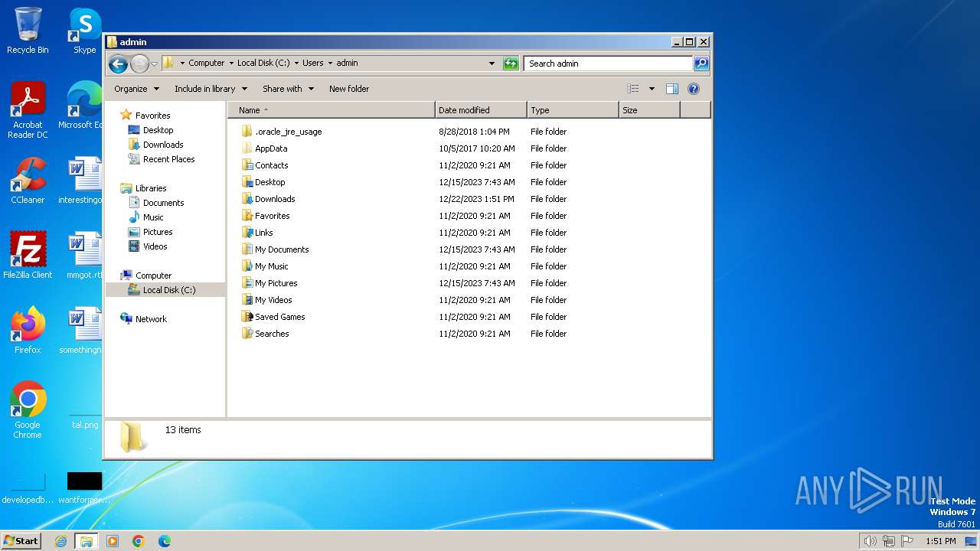This screenshot has height=551, width=980.
Task: Open the view options dropdown arrow
Action: click(652, 89)
